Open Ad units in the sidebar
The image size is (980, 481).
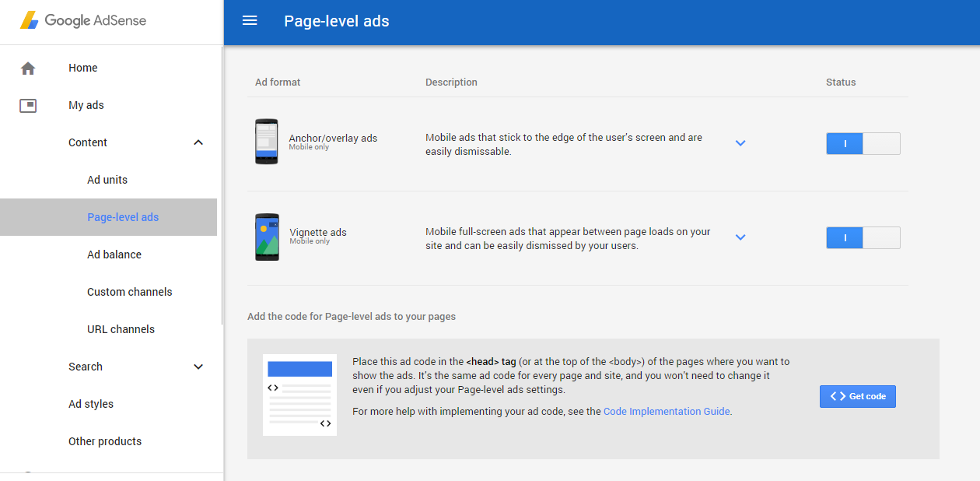[x=107, y=180]
